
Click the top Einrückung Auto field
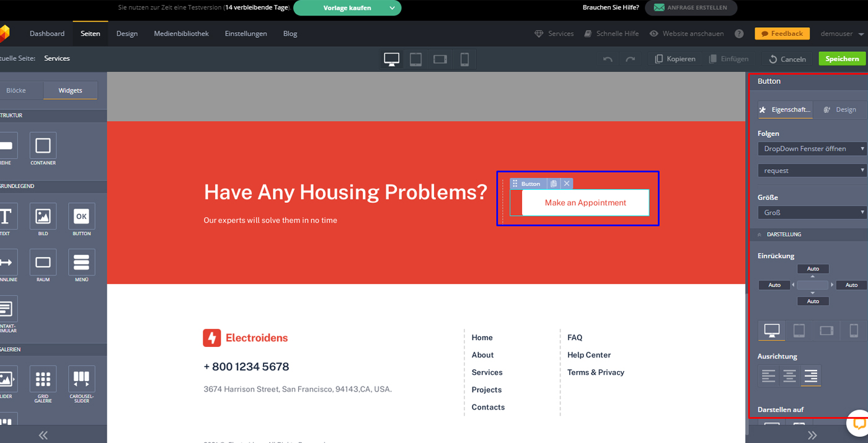813,269
